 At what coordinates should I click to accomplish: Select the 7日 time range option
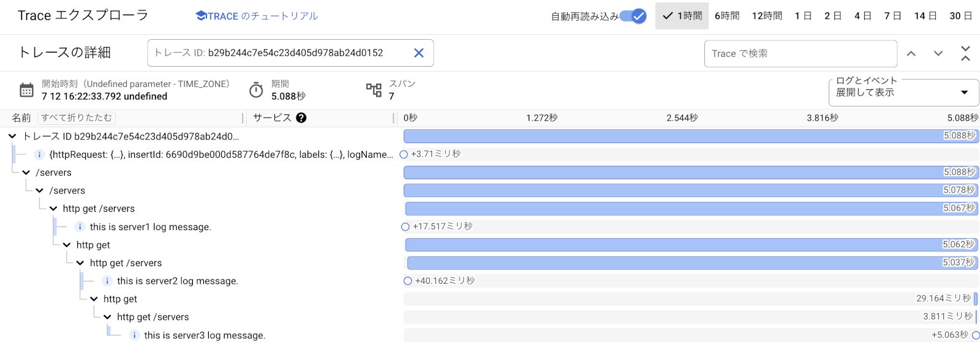tap(892, 16)
